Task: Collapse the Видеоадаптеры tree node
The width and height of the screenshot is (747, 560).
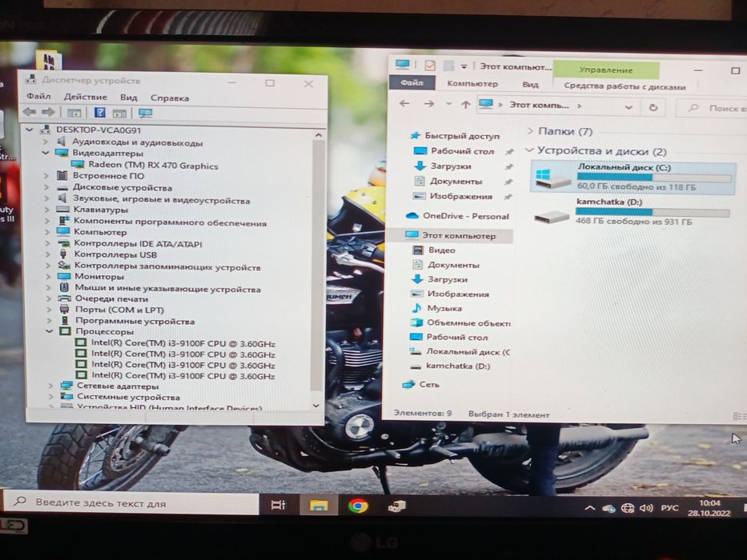Action: pos(46,153)
